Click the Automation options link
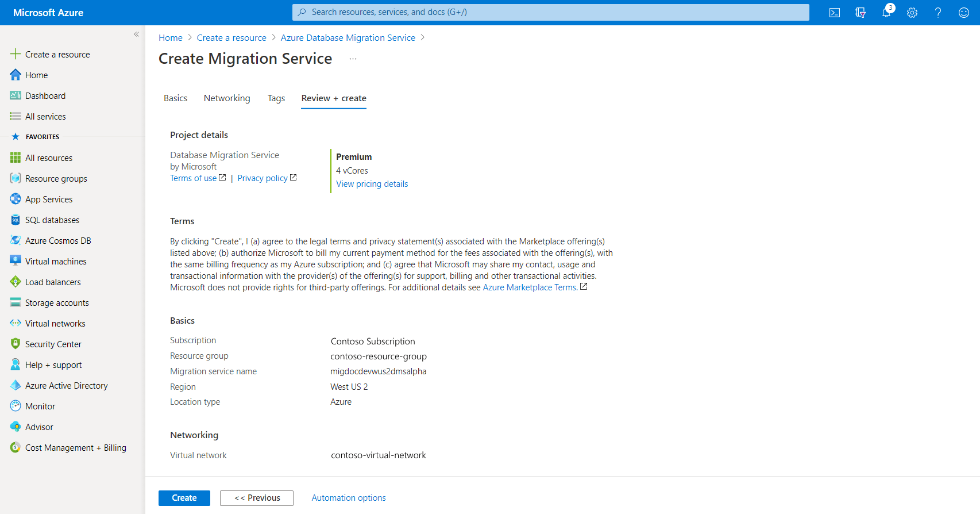This screenshot has height=514, width=980. (349, 498)
